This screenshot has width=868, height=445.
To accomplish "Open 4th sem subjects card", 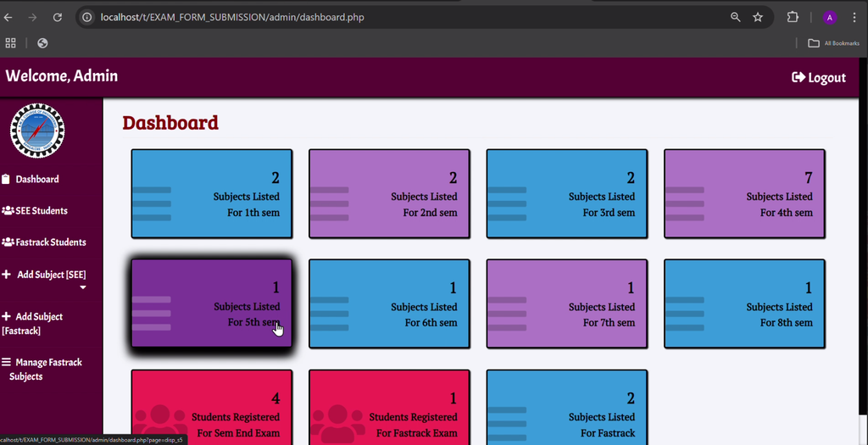I will 744,194.
